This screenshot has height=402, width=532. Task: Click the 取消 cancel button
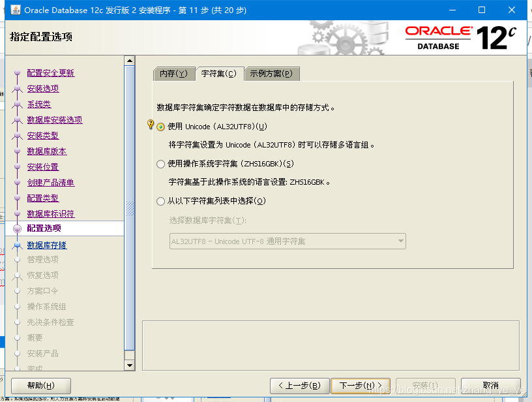[491, 386]
